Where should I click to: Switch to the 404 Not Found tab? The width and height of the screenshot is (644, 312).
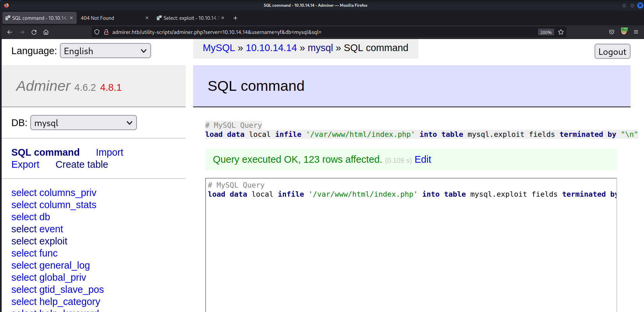(x=114, y=18)
